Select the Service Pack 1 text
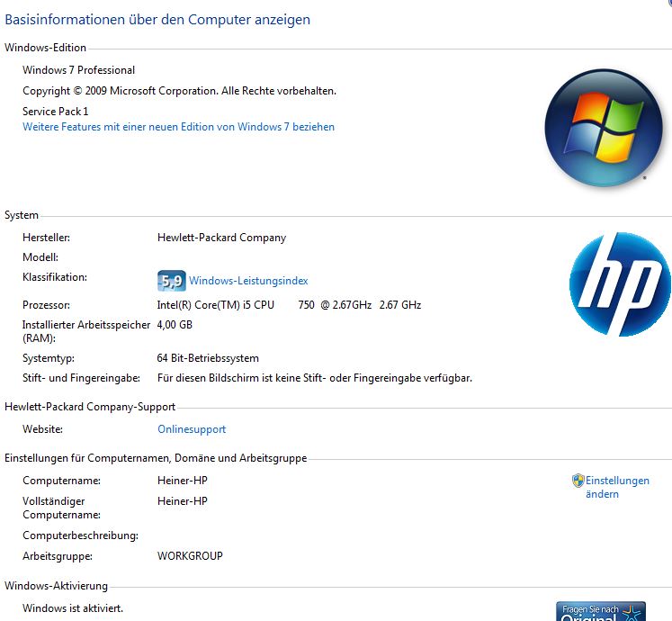672x621 pixels. tap(55, 112)
